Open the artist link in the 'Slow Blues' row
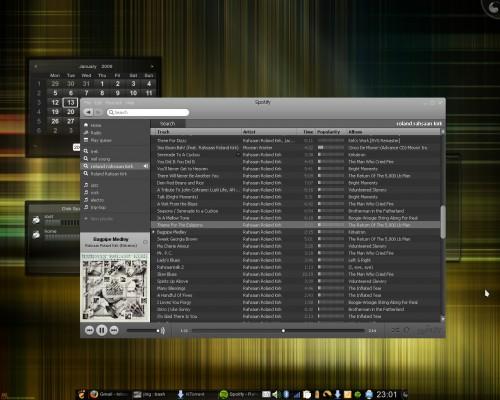500x400 pixels. tap(262, 274)
